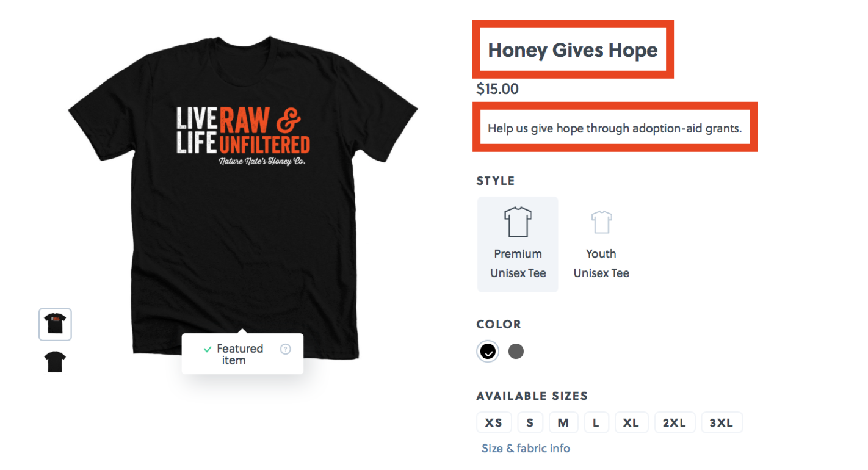The image size is (868, 470).
Task: Select size M
Action: click(563, 422)
